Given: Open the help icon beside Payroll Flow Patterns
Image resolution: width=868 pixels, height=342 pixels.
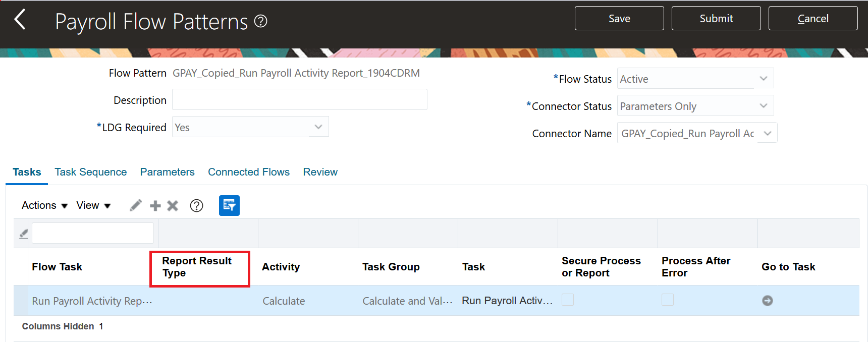Looking at the screenshot, I should coord(260,21).
